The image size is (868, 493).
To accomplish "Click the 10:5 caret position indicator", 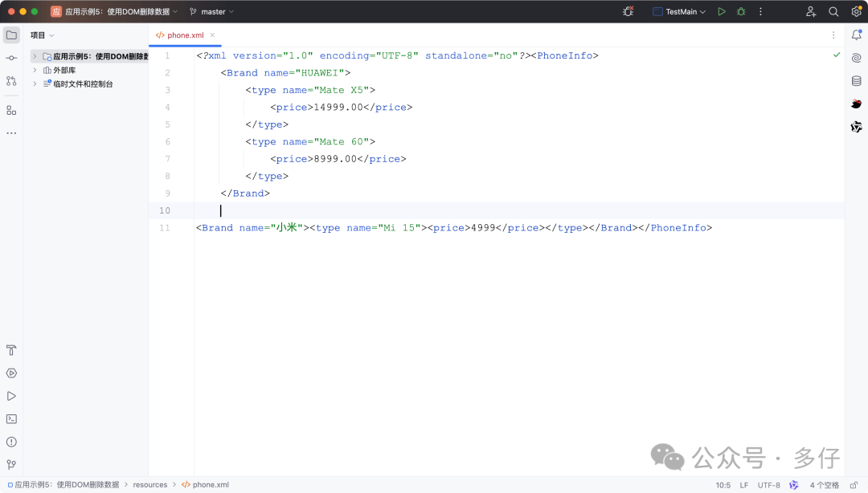I will (x=723, y=485).
